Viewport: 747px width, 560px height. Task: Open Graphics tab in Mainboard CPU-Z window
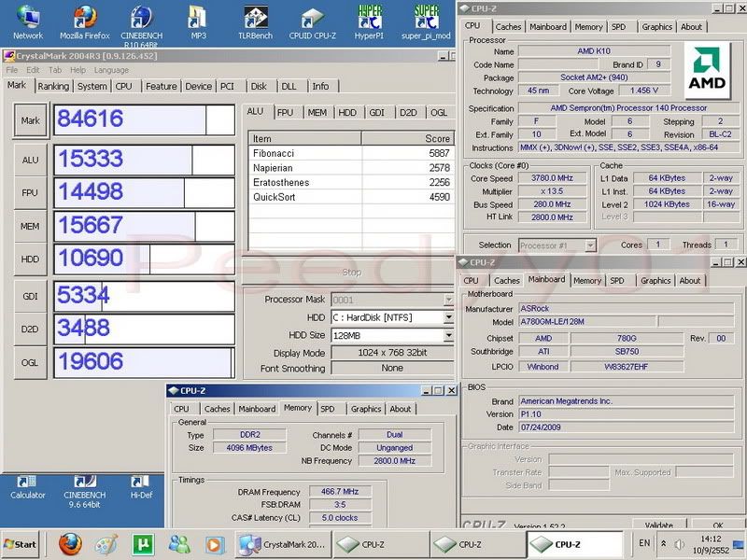click(655, 281)
